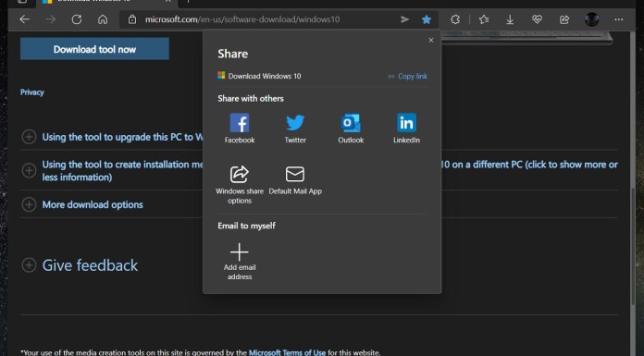The image size is (644, 356).
Task: Open the Settings and more menu
Action: [x=619, y=19]
